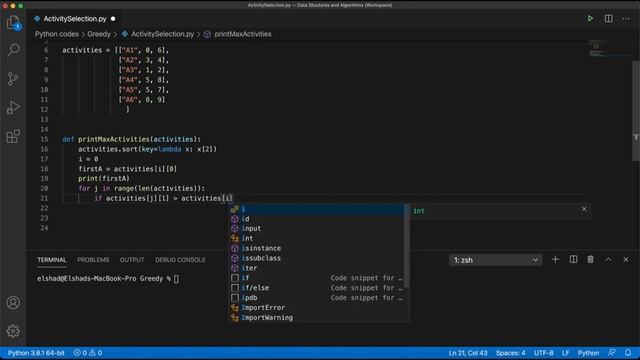Viewport: 640px width, 360px height.
Task: Click the errors and warnings count indicator
Action: point(88,353)
